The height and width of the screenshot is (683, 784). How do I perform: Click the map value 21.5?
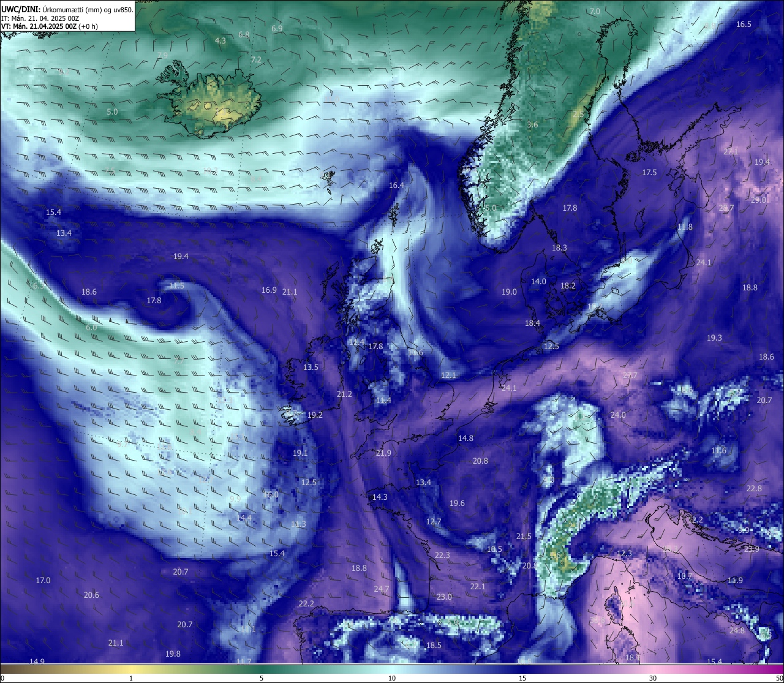coord(524,536)
